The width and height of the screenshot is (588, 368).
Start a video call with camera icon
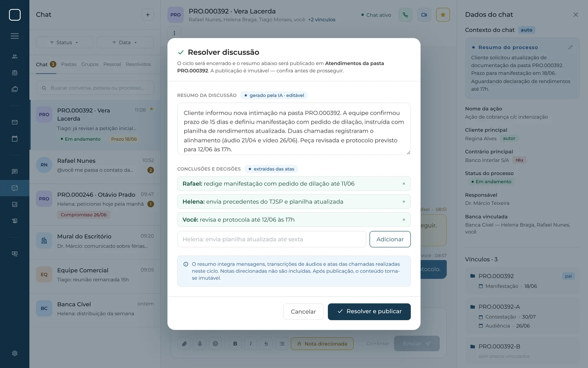(424, 15)
